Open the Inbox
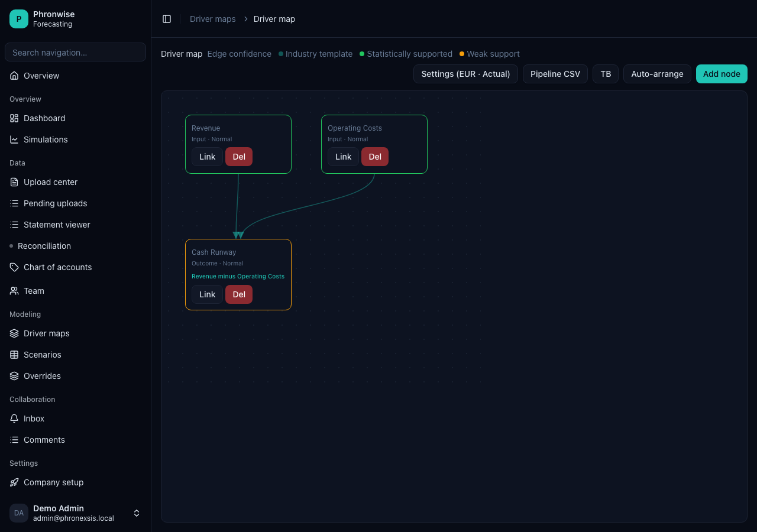The height and width of the screenshot is (532, 757). coord(75,419)
